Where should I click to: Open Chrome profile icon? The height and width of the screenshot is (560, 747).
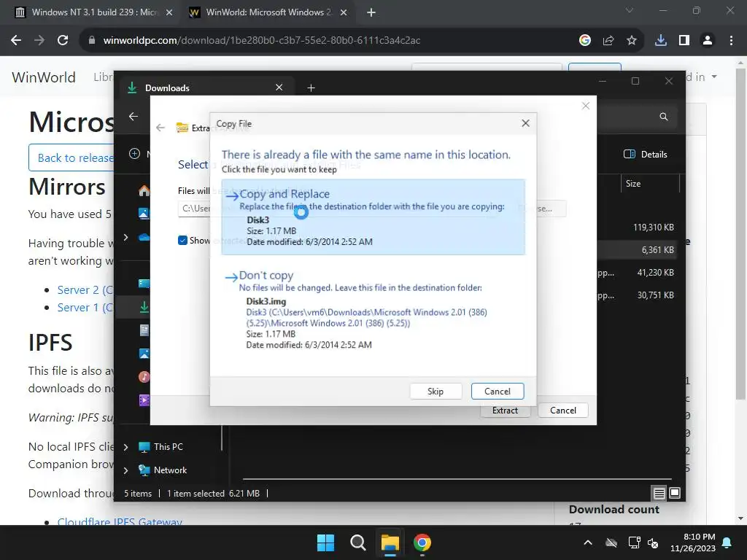pos(708,41)
